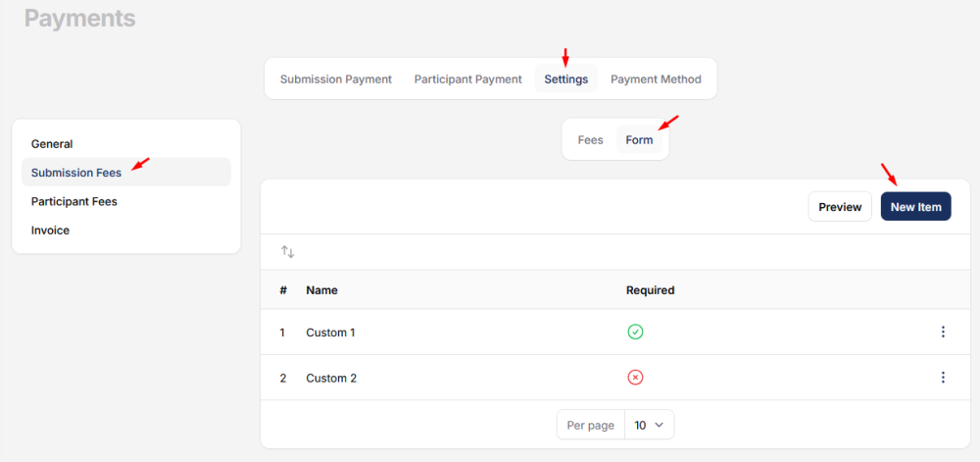
Task: Select the Settings tab
Action: 565,79
